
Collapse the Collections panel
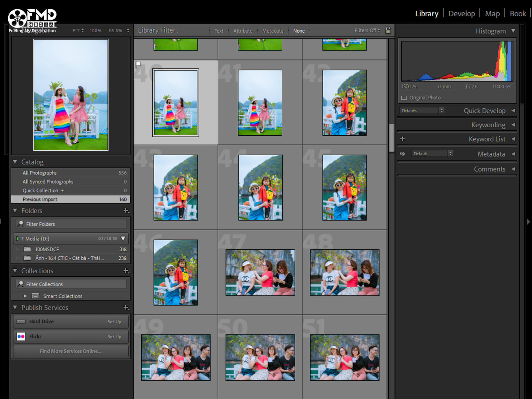point(15,271)
